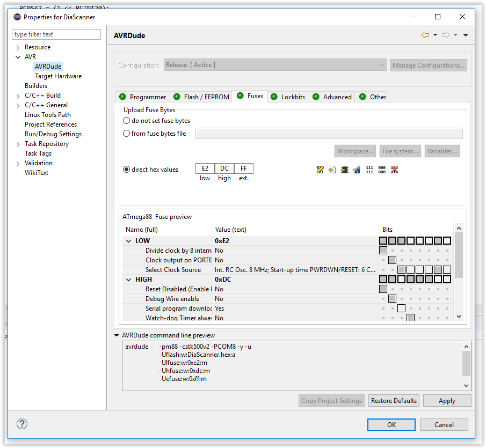
Task: Select 'do not set fuse bytes' option
Action: pos(126,120)
